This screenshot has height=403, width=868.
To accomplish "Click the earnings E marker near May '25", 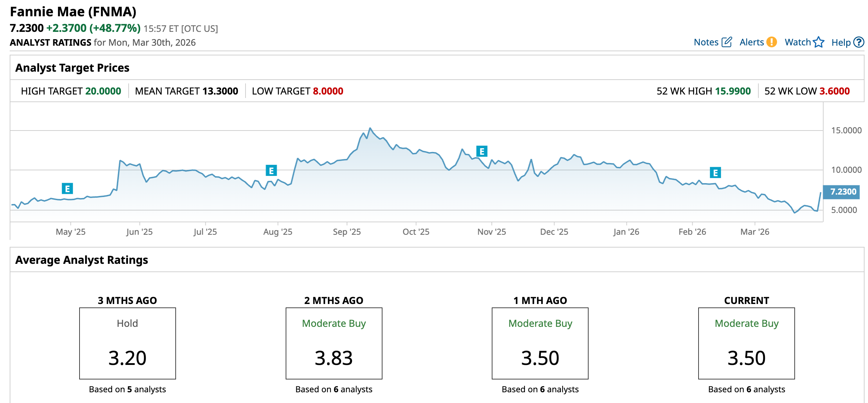I will pyautogui.click(x=67, y=188).
